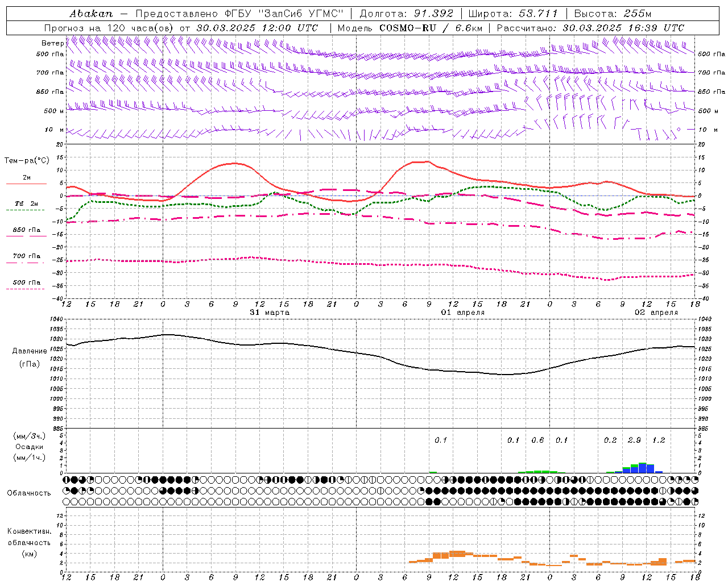
Task: Click forecast start time 30.03.2025 12:00 UTC
Action: click(257, 28)
